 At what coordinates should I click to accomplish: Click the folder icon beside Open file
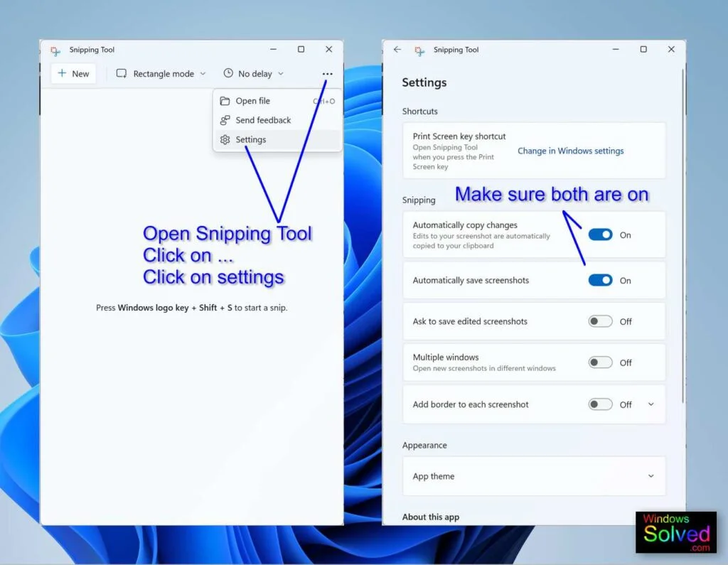(x=225, y=101)
